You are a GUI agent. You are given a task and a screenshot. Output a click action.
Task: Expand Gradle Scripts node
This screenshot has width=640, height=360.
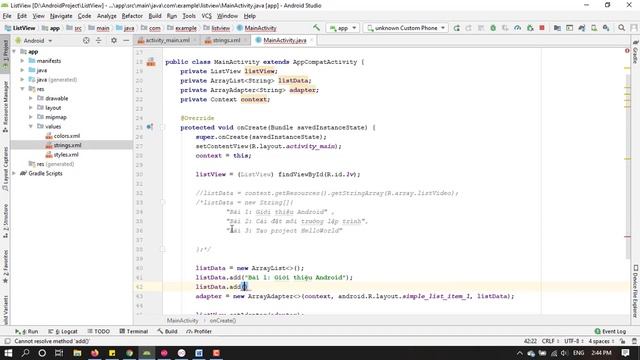coord(14,173)
